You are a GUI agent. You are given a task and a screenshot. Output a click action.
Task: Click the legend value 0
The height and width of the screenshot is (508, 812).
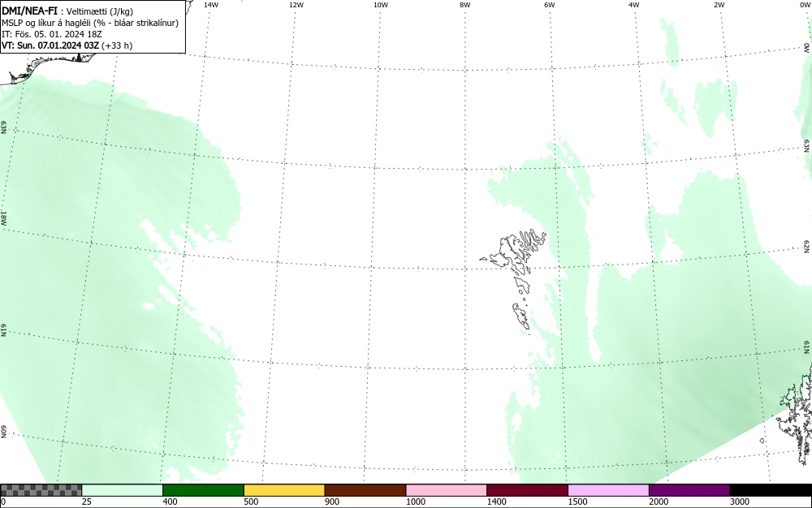click(3, 502)
